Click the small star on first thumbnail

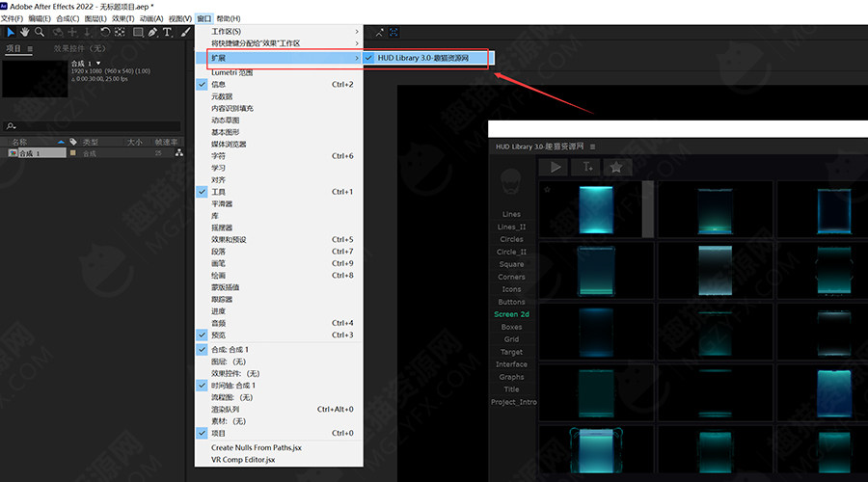[547, 189]
